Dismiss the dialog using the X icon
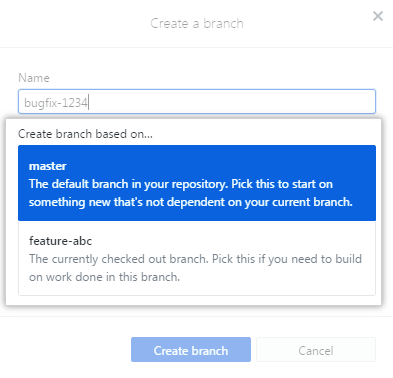The height and width of the screenshot is (378, 393). pos(378,16)
